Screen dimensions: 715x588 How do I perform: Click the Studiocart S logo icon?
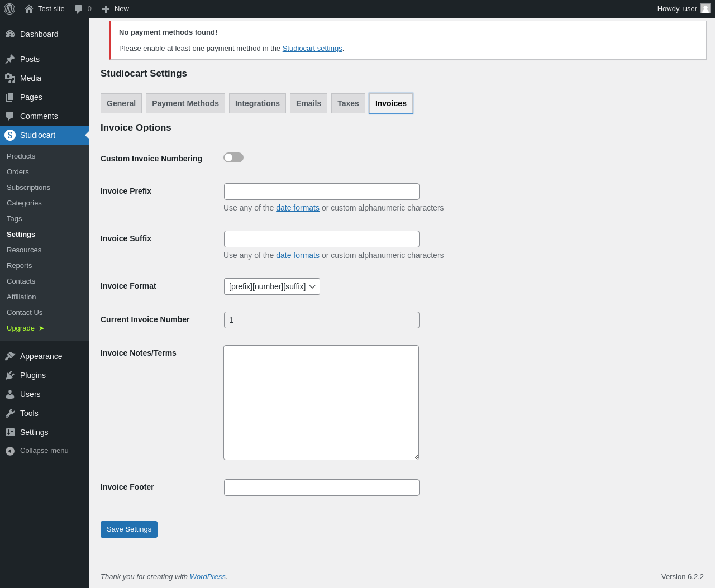click(10, 135)
